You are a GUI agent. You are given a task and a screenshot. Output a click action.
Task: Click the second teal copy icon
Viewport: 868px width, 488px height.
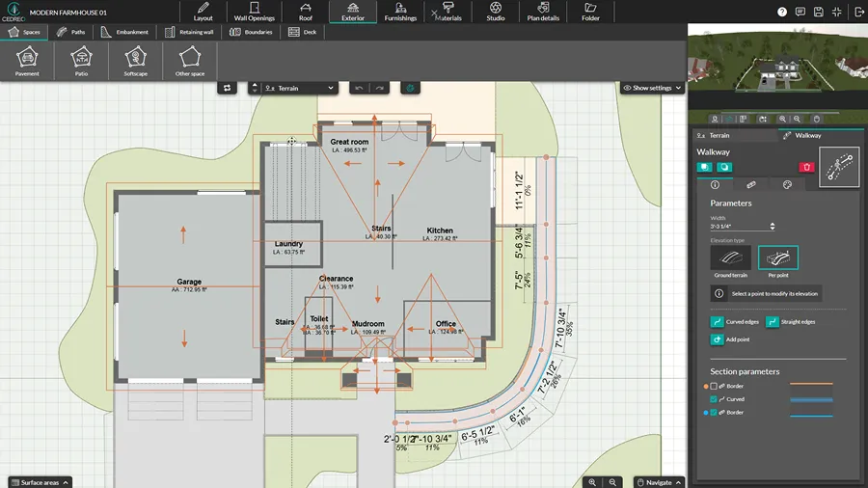pyautogui.click(x=724, y=167)
